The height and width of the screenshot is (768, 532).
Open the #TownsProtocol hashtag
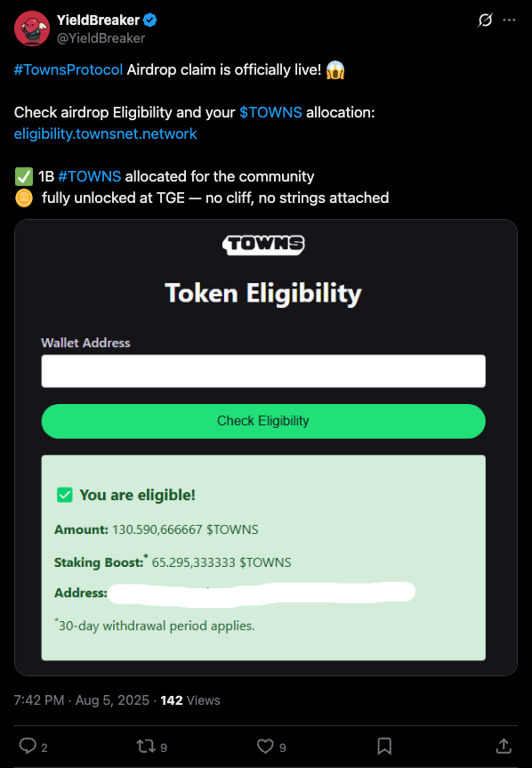pyautogui.click(x=69, y=69)
